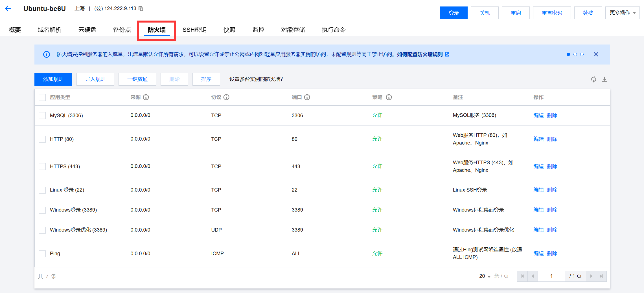Check the Windows登录 (3389) TCP rule checkbox
The width and height of the screenshot is (644, 293).
coord(42,210)
